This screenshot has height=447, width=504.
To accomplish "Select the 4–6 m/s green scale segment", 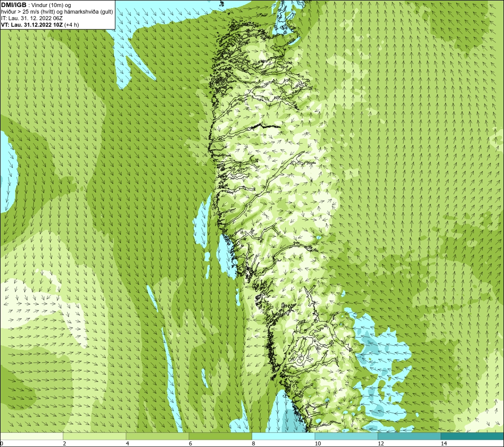I will pos(157,436).
